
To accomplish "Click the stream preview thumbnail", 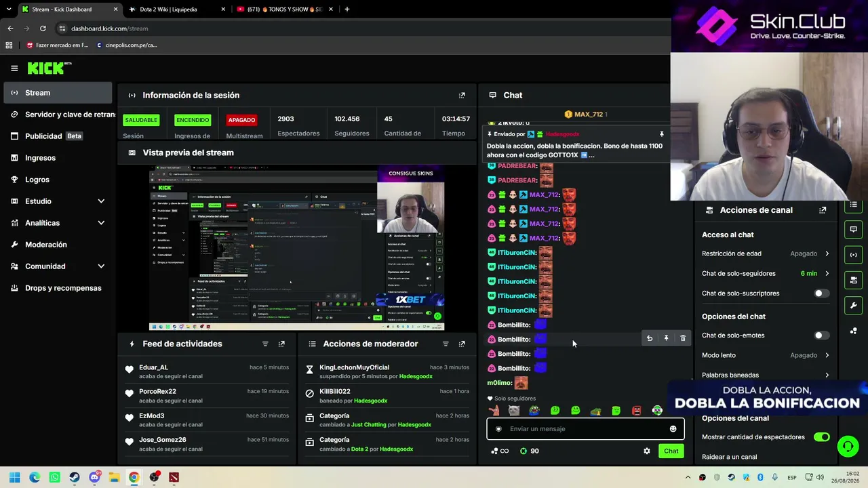I will (x=297, y=248).
